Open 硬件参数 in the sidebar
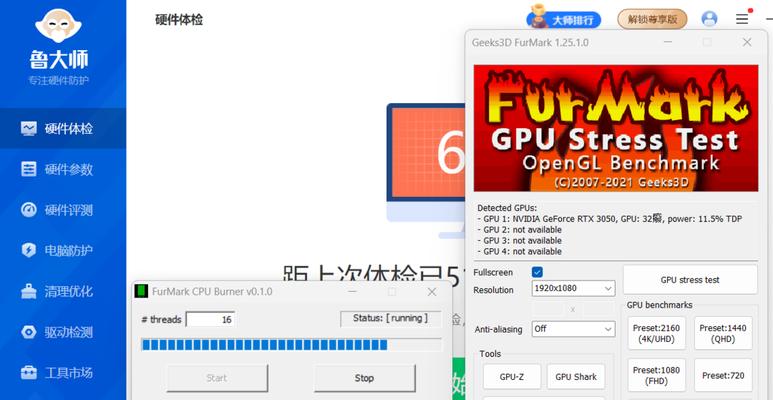Image resolution: width=773 pixels, height=400 pixels. (63, 169)
